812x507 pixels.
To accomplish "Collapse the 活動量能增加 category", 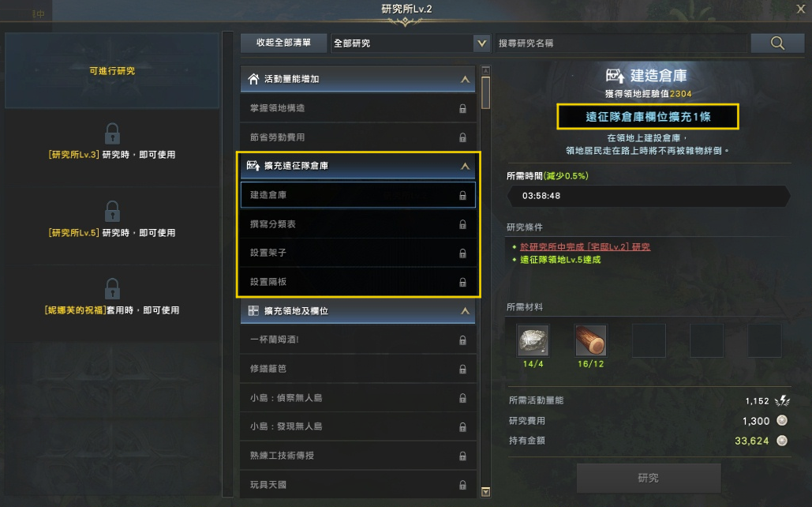I will pos(465,79).
